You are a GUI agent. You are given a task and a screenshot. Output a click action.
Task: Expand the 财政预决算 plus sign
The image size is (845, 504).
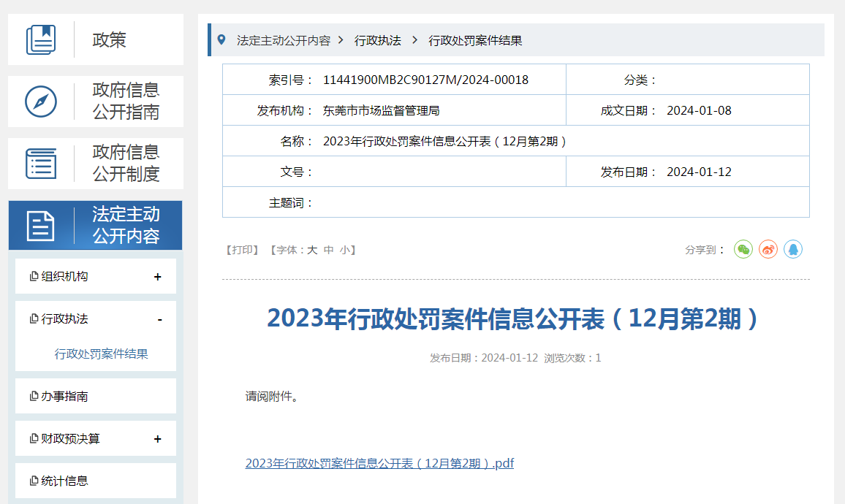pos(158,439)
